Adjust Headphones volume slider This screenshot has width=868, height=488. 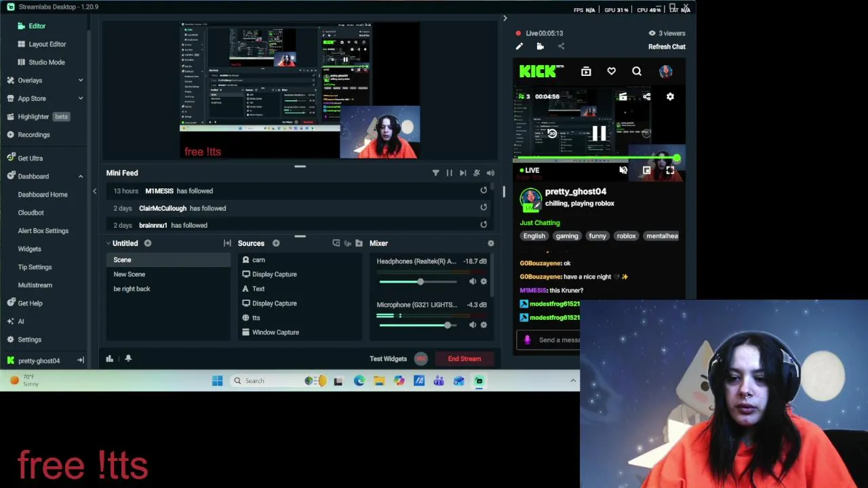tap(420, 281)
